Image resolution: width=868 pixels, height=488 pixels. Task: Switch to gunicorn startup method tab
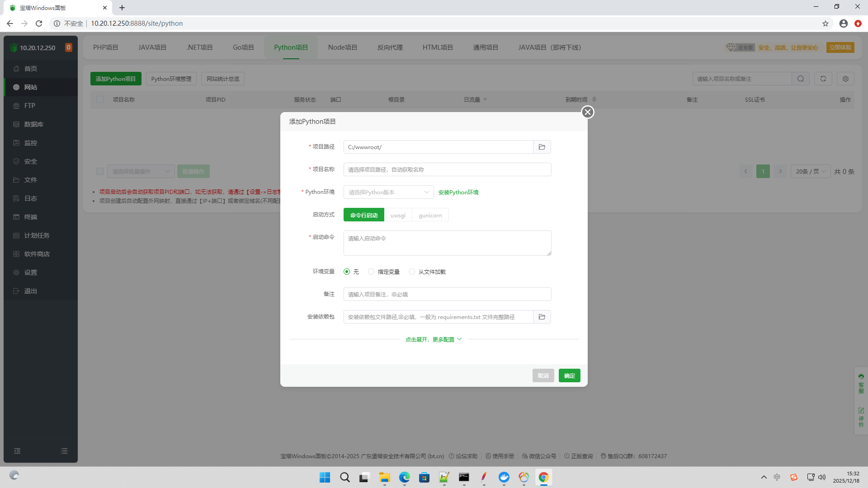[430, 215]
